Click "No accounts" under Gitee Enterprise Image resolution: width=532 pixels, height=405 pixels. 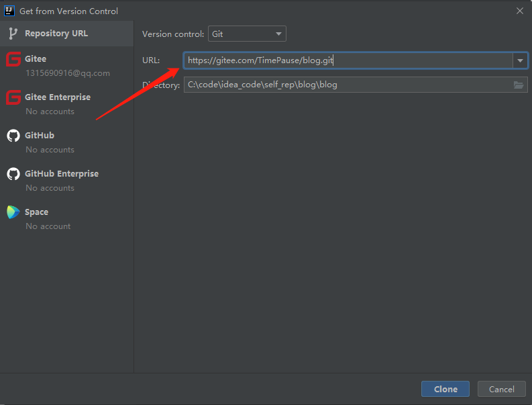(x=50, y=111)
